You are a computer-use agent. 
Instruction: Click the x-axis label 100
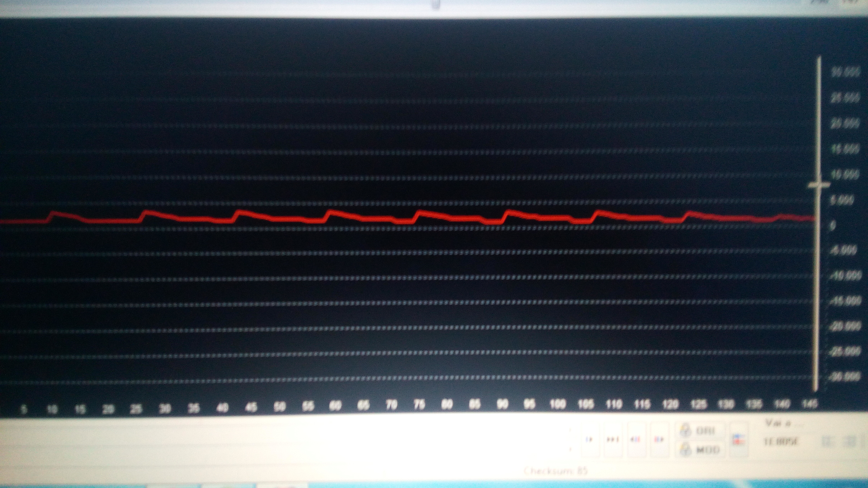click(x=558, y=405)
